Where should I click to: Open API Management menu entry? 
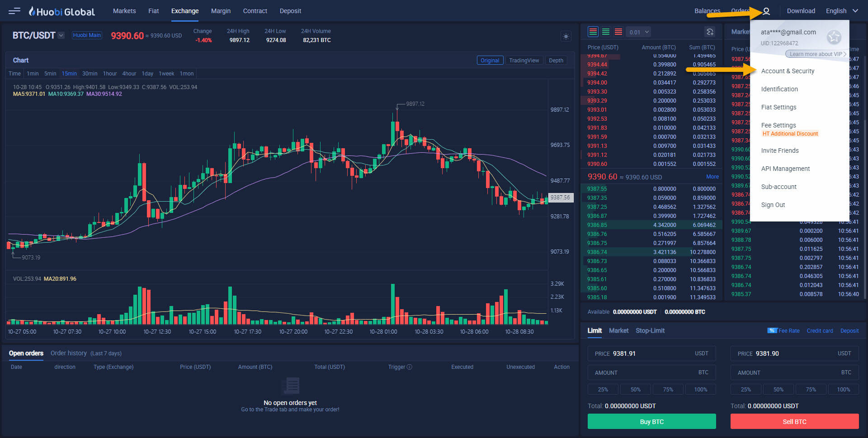[785, 169]
